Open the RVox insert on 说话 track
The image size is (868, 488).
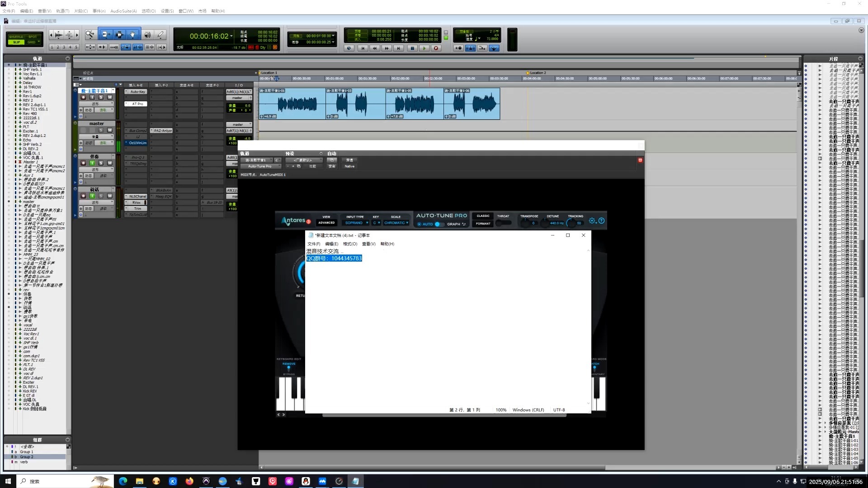coord(137,202)
